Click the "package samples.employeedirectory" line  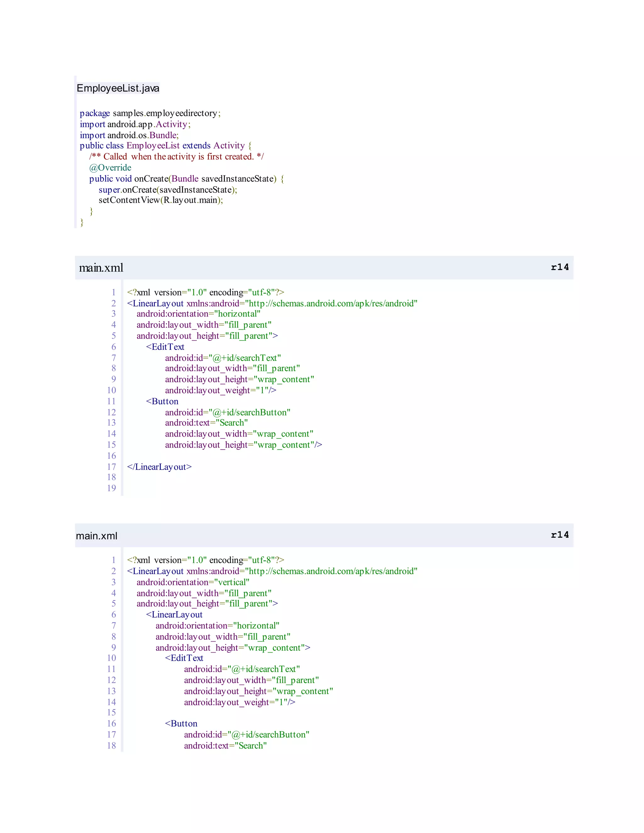(150, 113)
